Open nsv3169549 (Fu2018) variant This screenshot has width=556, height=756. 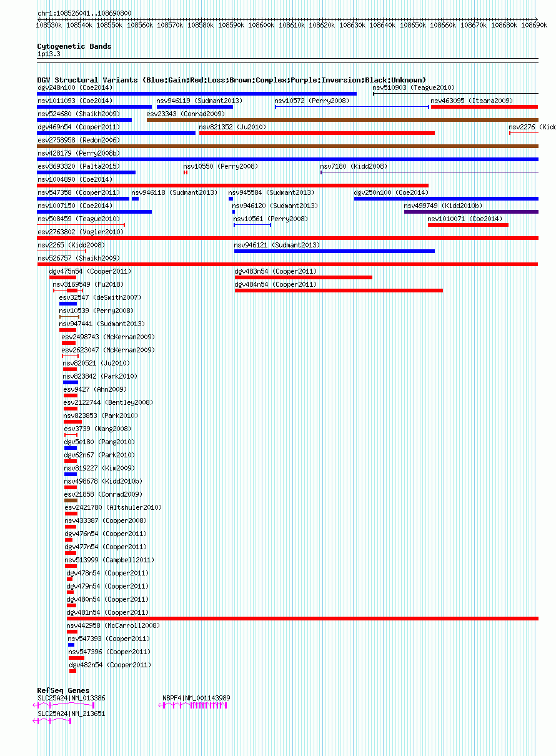(87, 284)
